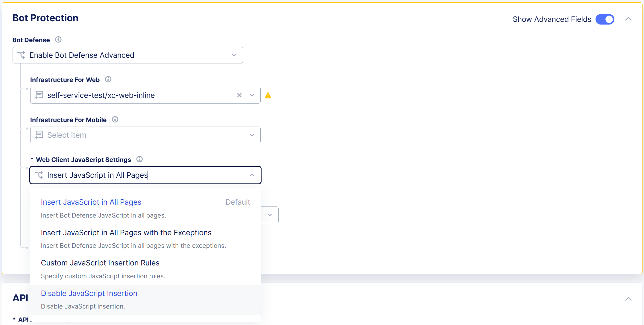Select Custom JavaScript Insertion Rules
The width and height of the screenshot is (644, 325).
(x=100, y=263)
